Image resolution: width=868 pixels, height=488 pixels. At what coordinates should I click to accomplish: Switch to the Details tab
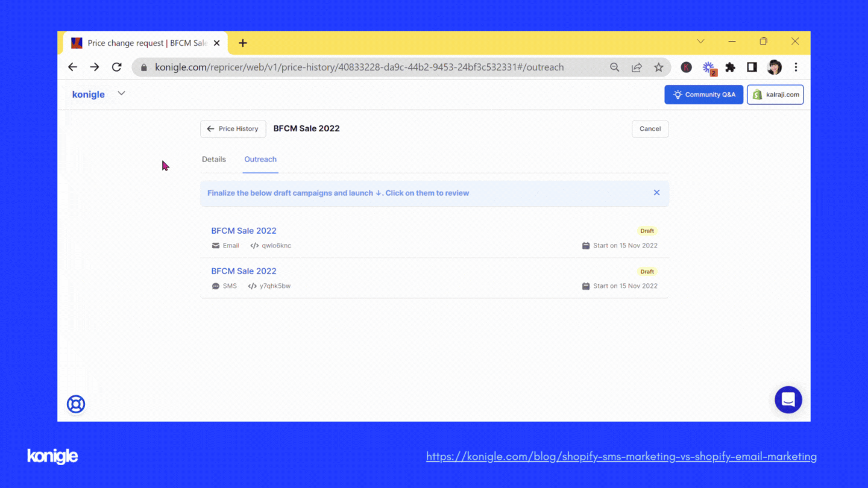click(214, 160)
